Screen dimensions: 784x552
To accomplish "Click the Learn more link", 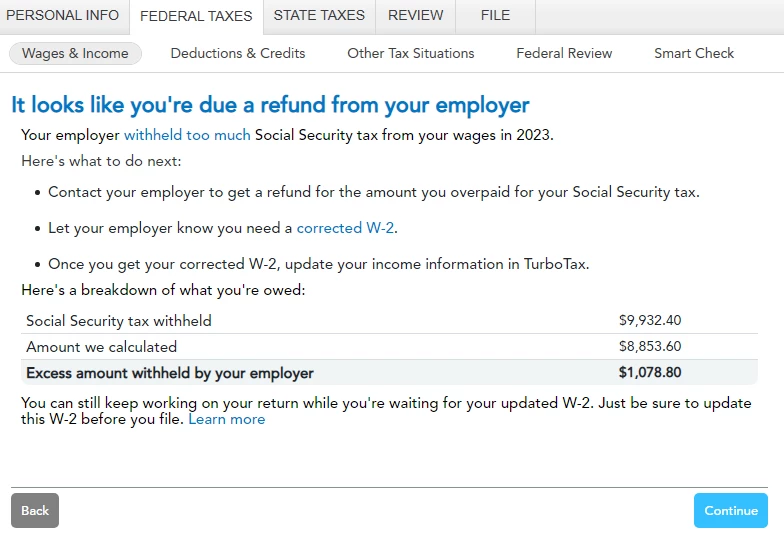I will point(226,419).
